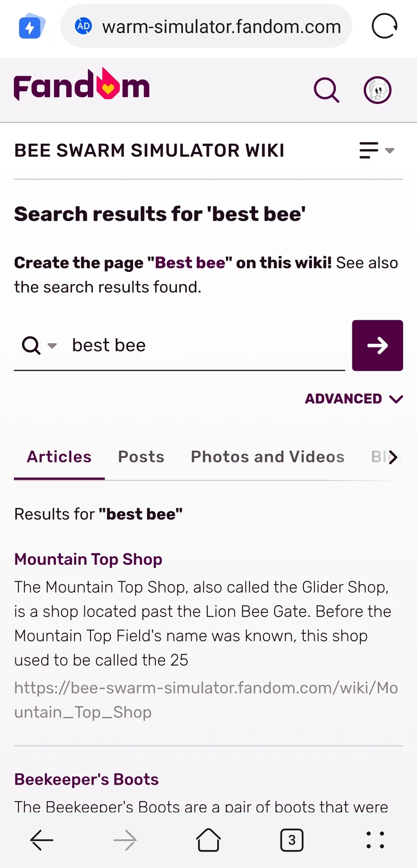Expand the ADVANCED search options

354,398
